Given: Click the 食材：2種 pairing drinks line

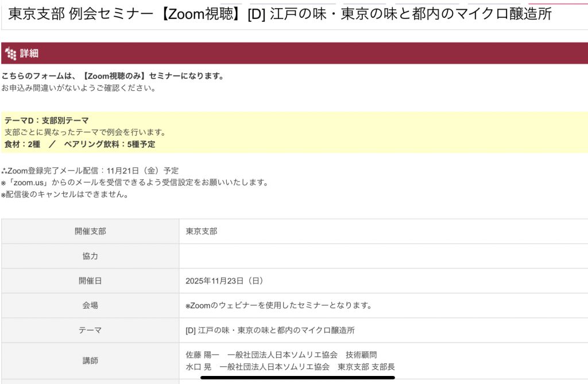Looking at the screenshot, I should 80,144.
